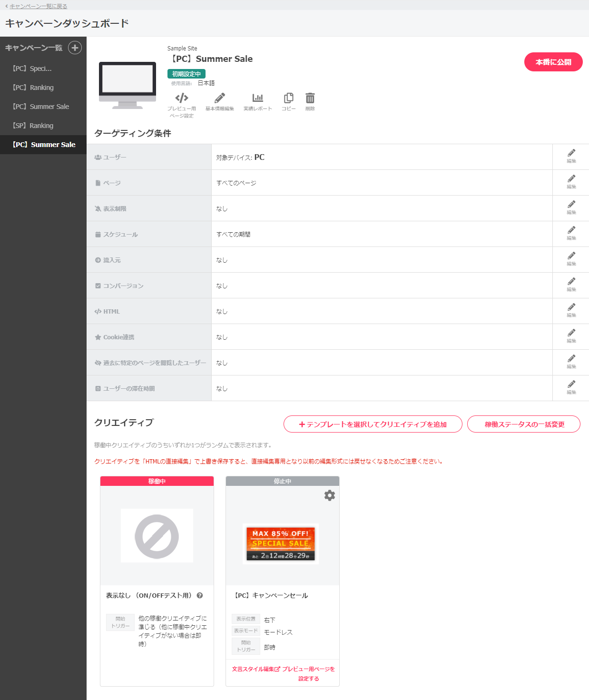
Task: Click the 本番に公開 button
Action: click(553, 62)
